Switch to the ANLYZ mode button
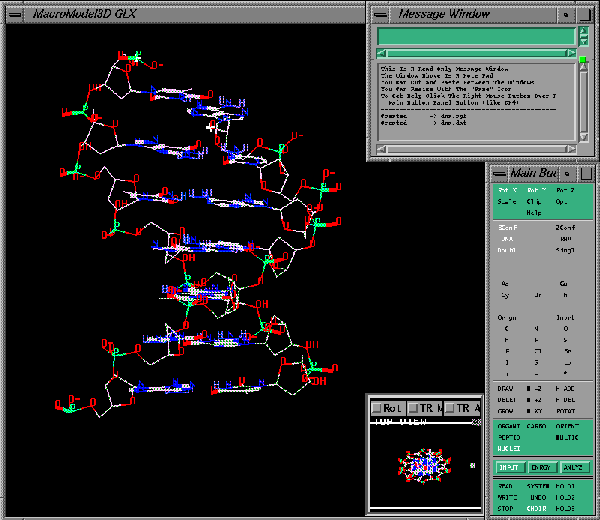The width and height of the screenshot is (600, 520). point(574,468)
